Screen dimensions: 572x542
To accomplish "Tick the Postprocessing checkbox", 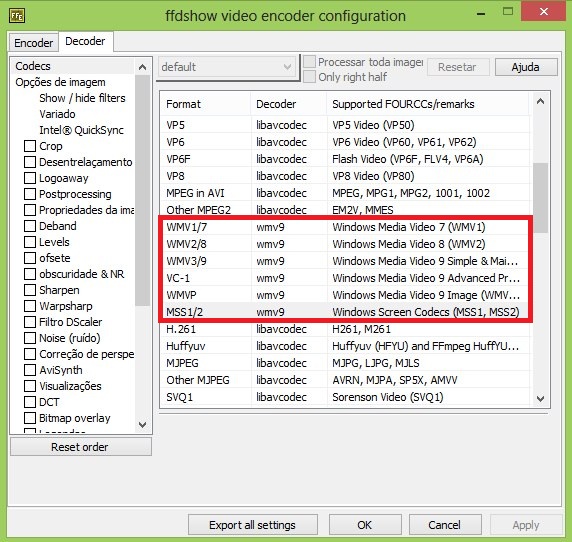I will point(30,194).
